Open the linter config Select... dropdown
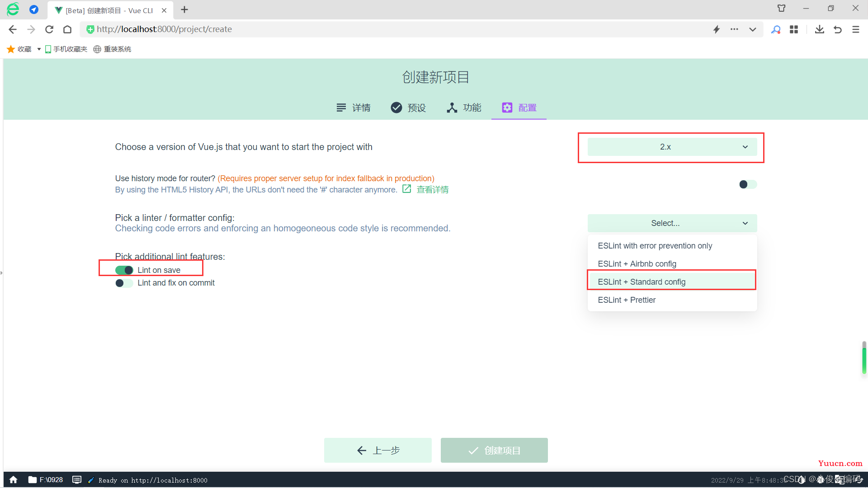The image size is (868, 488). 672,223
